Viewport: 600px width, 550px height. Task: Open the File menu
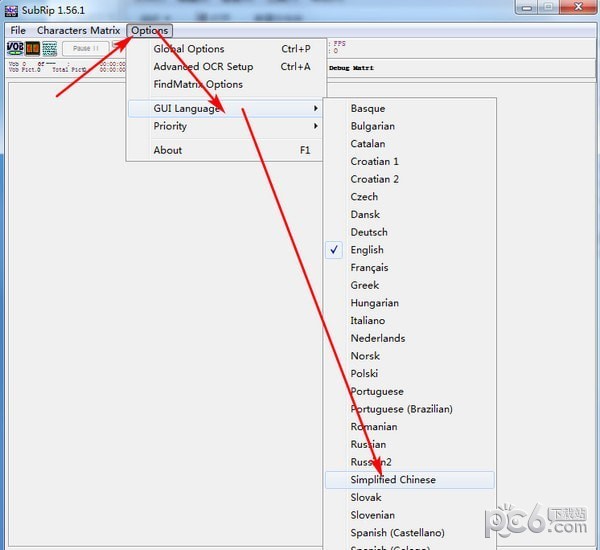pos(18,30)
